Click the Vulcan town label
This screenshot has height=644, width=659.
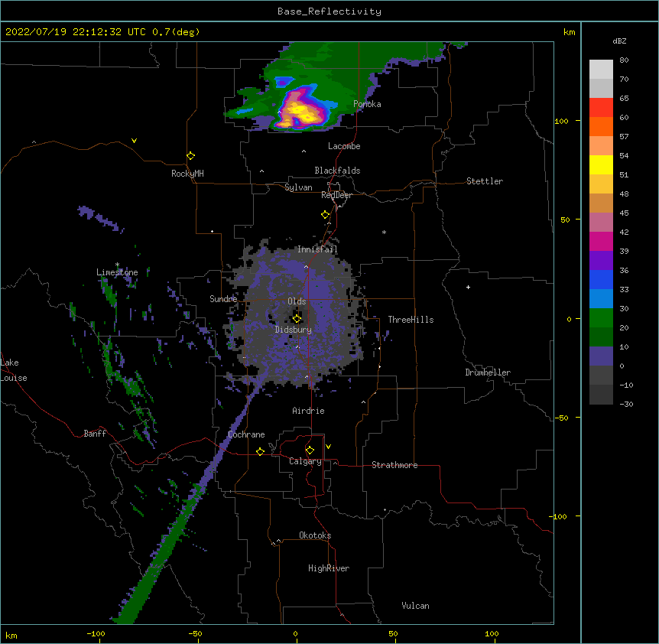(415, 606)
